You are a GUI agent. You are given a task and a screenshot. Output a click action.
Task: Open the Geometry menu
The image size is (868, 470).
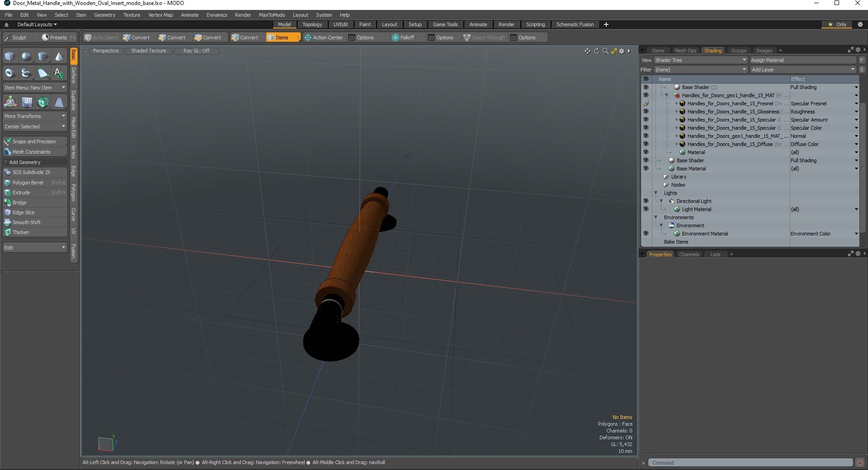tap(104, 15)
